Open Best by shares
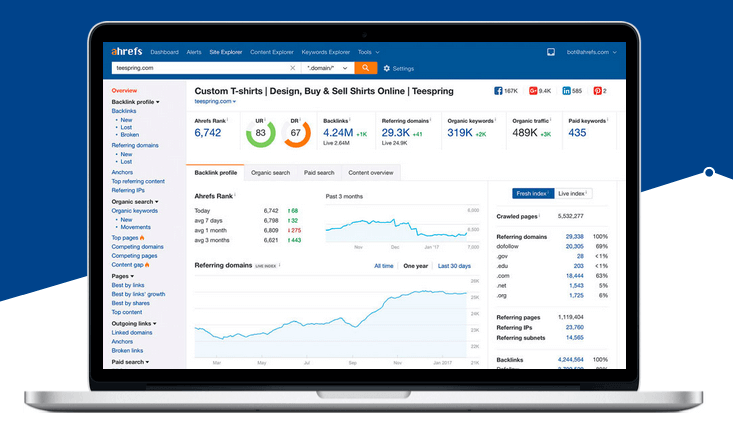The image size is (733, 429). coord(130,303)
